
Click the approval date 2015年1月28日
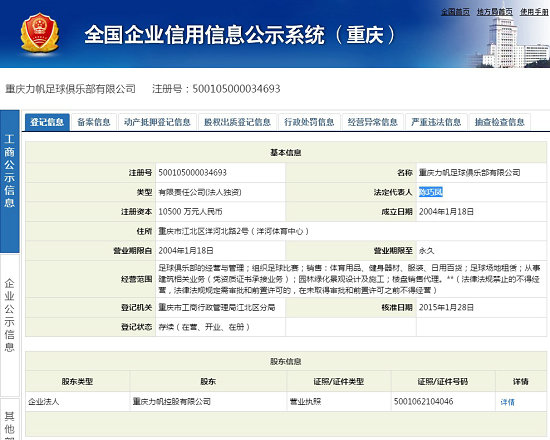(447, 307)
